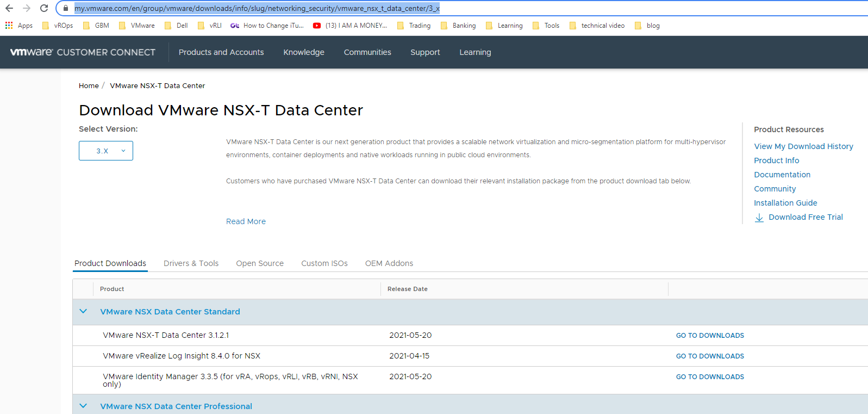
Task: Open the Documentation link
Action: coord(782,175)
